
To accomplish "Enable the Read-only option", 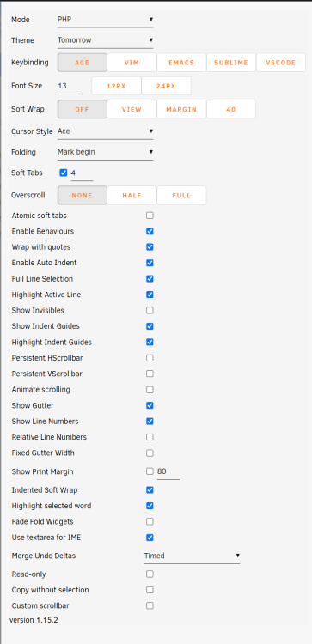I will click(150, 574).
